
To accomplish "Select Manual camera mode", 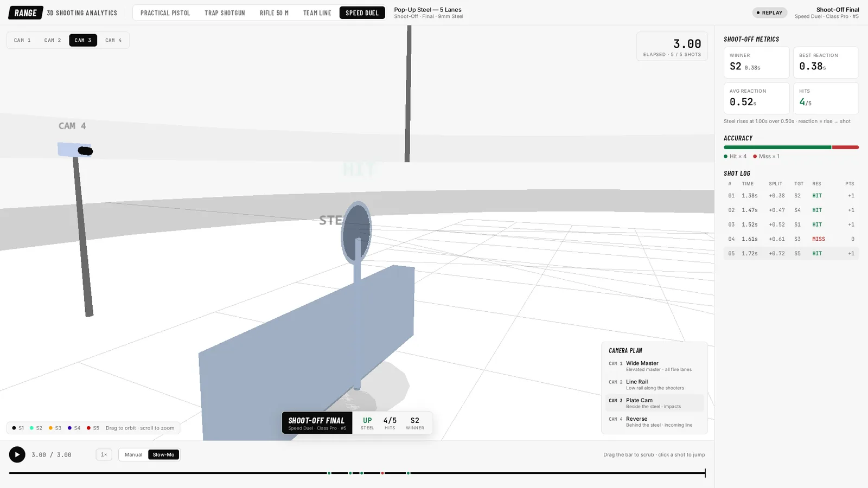I will click(x=133, y=454).
